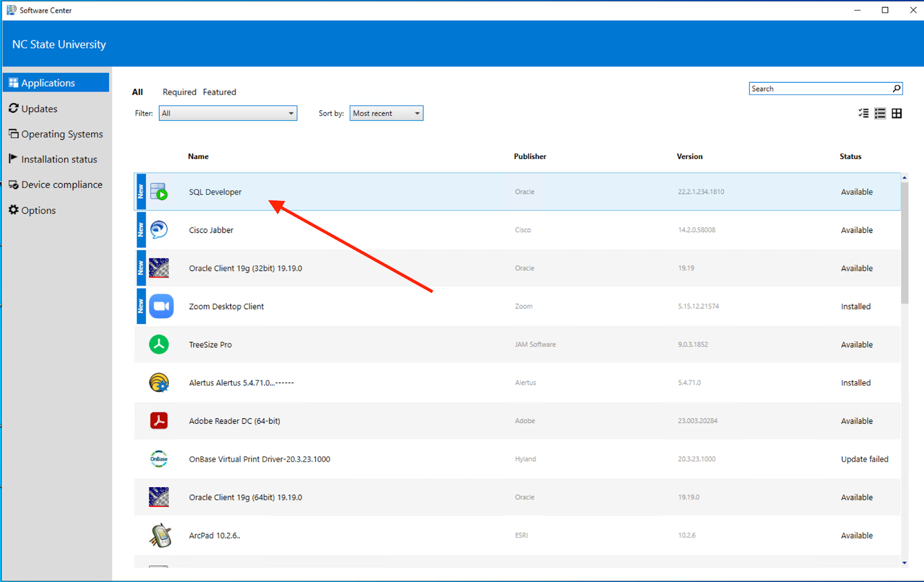Open the ArcPad app icon

pos(160,535)
